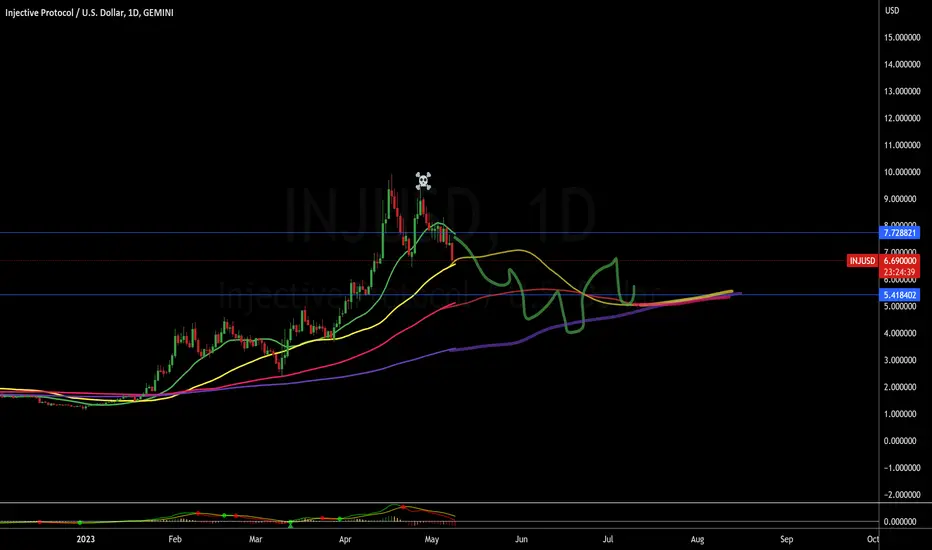The height and width of the screenshot is (550, 932).
Task: Click the USD currency label on price axis
Action: coord(892,11)
